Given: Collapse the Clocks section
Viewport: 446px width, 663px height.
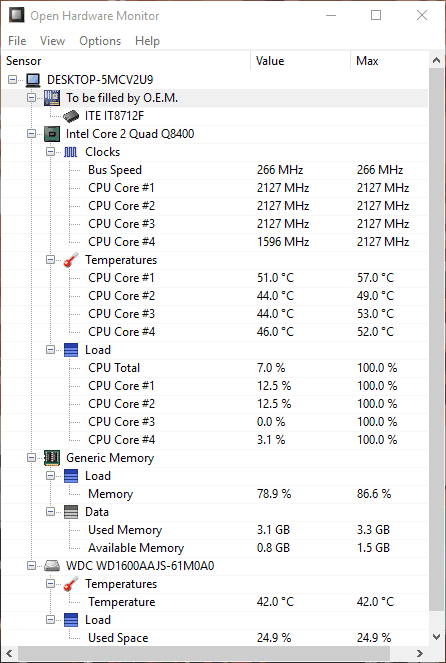Looking at the screenshot, I should coord(50,152).
